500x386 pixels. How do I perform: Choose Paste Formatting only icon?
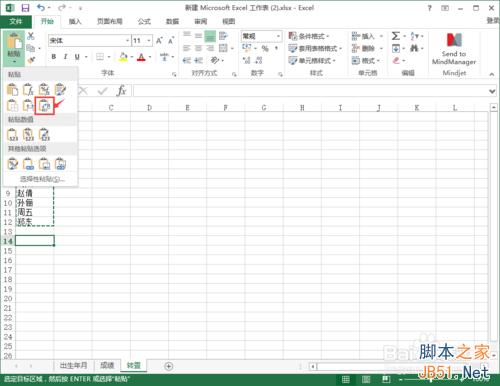pyautogui.click(x=12, y=164)
